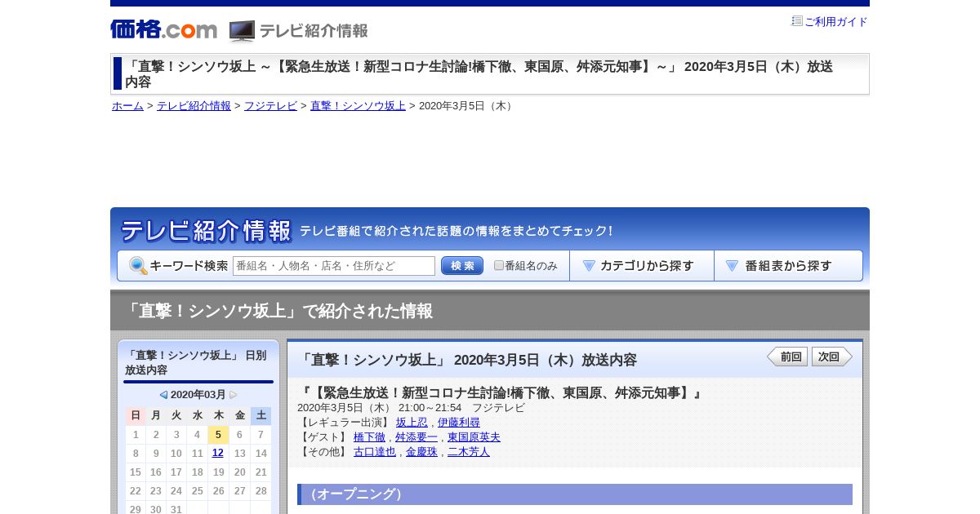The height and width of the screenshot is (514, 980).
Task: Click calendar date 19
Action: point(219,472)
